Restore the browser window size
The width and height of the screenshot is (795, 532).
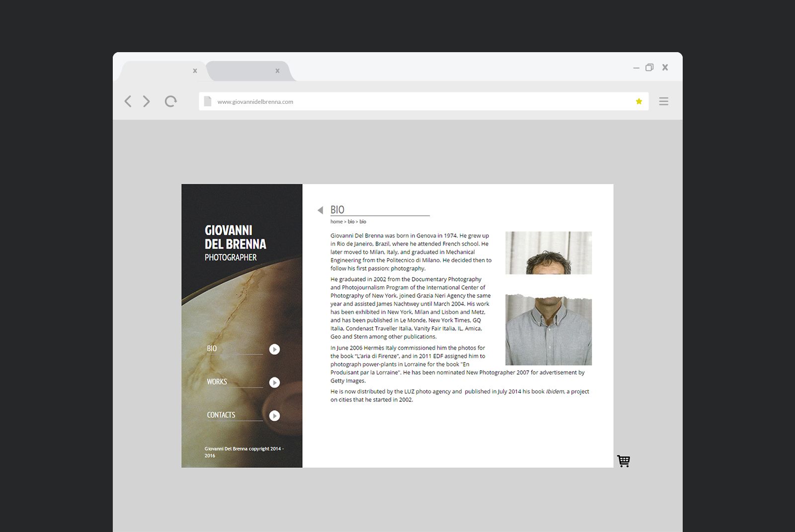point(649,67)
